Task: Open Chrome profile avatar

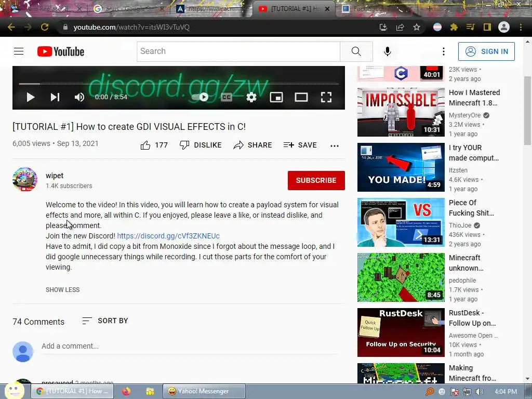Action: [504, 27]
